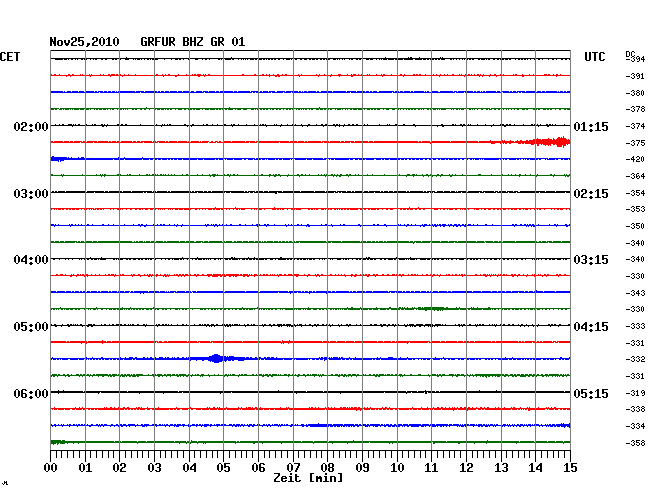Select the station title GRFUR BHZ GR 01
The width and height of the screenshot is (650, 494).
[193, 42]
